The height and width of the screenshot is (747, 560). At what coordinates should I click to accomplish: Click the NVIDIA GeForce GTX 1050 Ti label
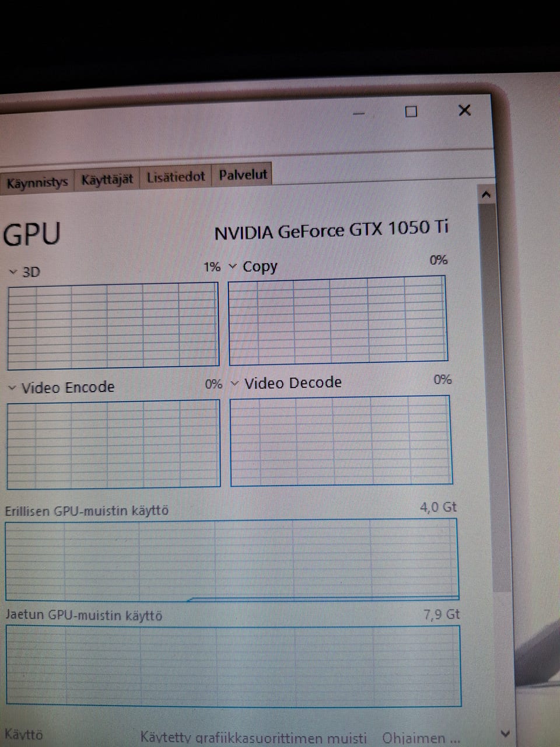pos(331,230)
